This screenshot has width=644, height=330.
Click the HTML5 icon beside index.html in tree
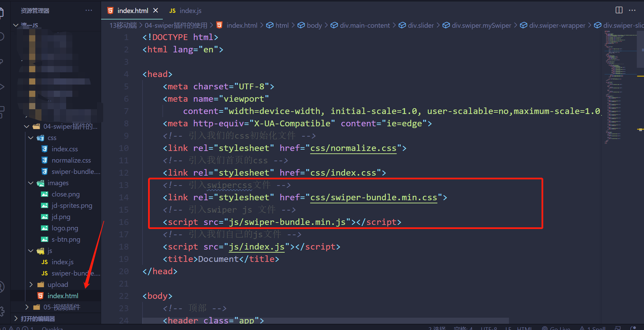point(40,295)
